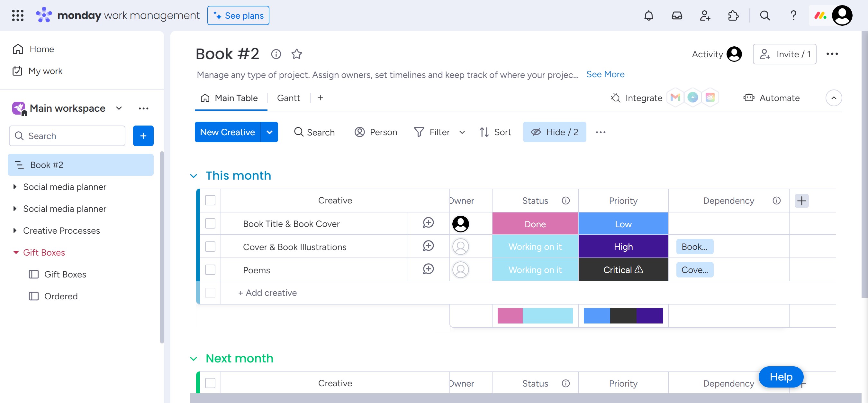
Task: Check the Book Title & Book Cover row
Action: click(x=210, y=224)
